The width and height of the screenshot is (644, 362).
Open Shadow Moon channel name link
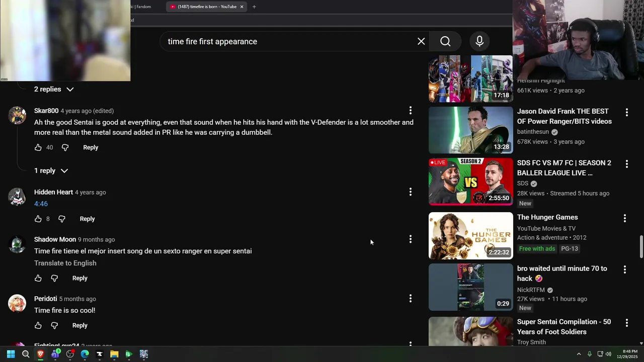click(55, 239)
